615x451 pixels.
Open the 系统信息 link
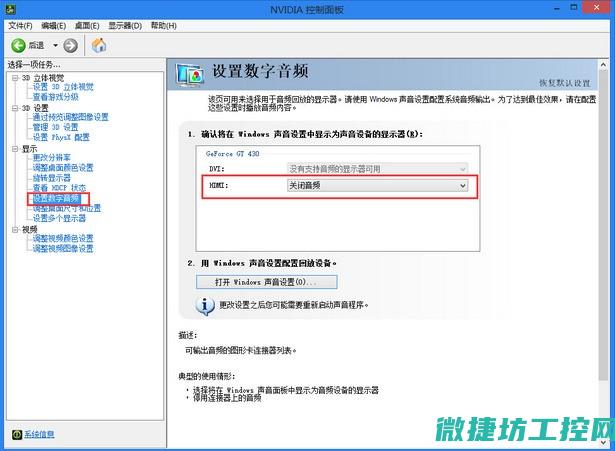[39, 434]
